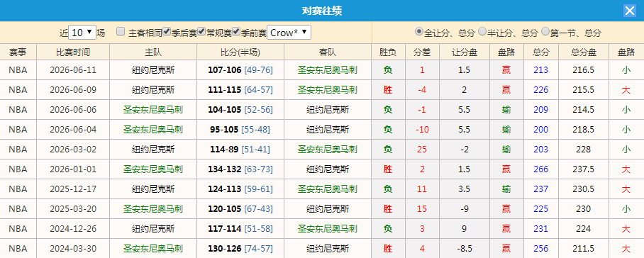Click total 213 in the 2026-06-11 row
The image size is (644, 258).
tap(541, 70)
